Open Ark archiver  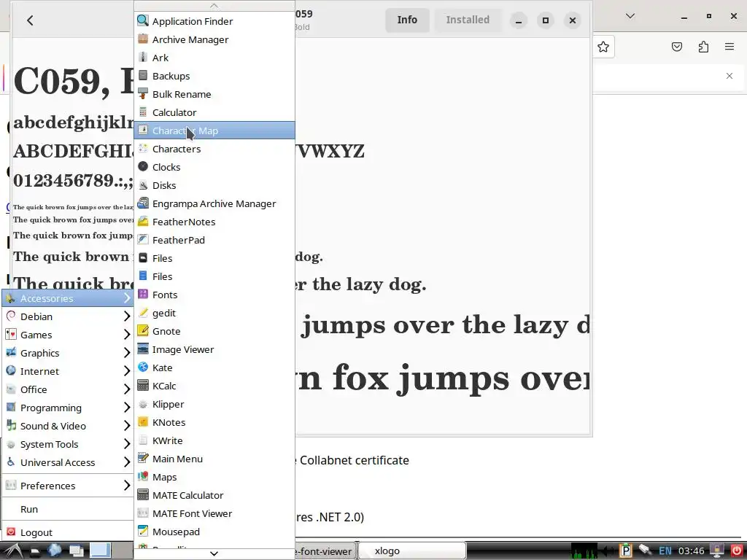pos(214,58)
